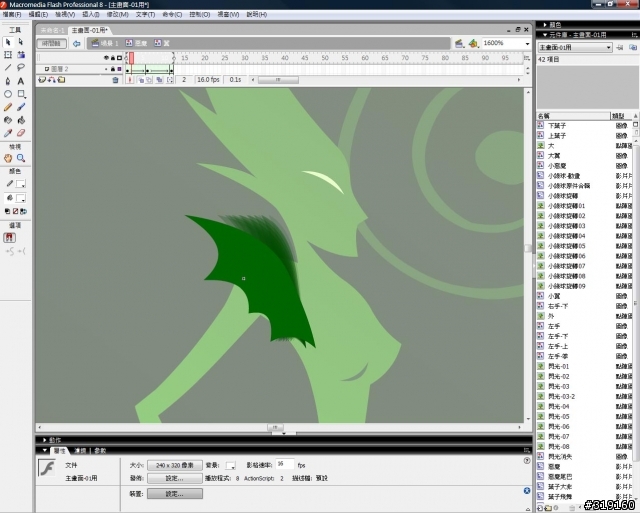Image resolution: width=640 pixels, height=513 pixels.
Task: Collapse the 屬性 Properties panel triangle
Action: [x=44, y=451]
